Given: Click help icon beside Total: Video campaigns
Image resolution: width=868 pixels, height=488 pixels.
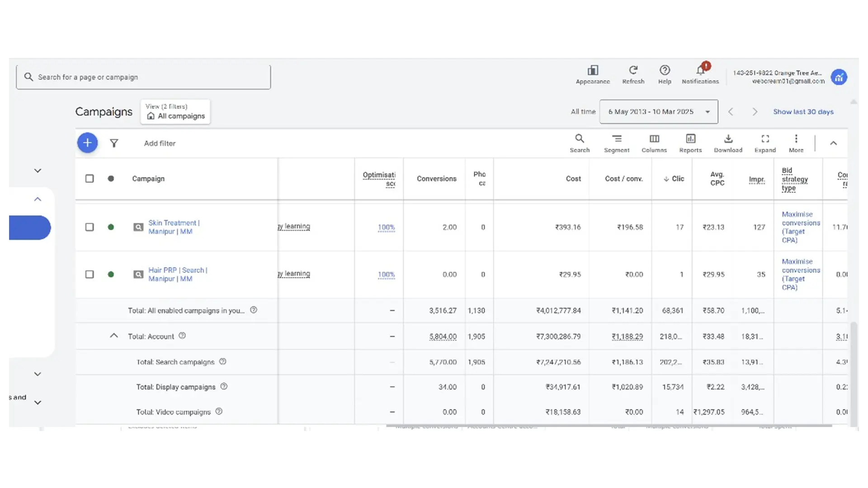Looking at the screenshot, I should pyautogui.click(x=219, y=412).
